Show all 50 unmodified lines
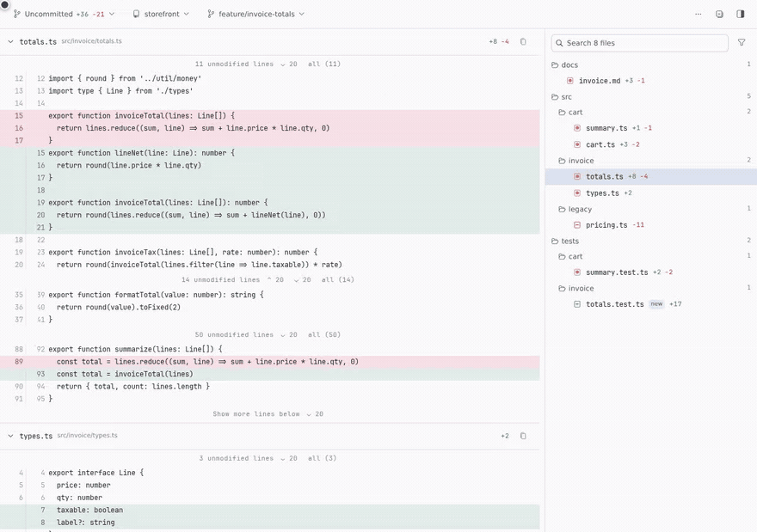 [324, 334]
